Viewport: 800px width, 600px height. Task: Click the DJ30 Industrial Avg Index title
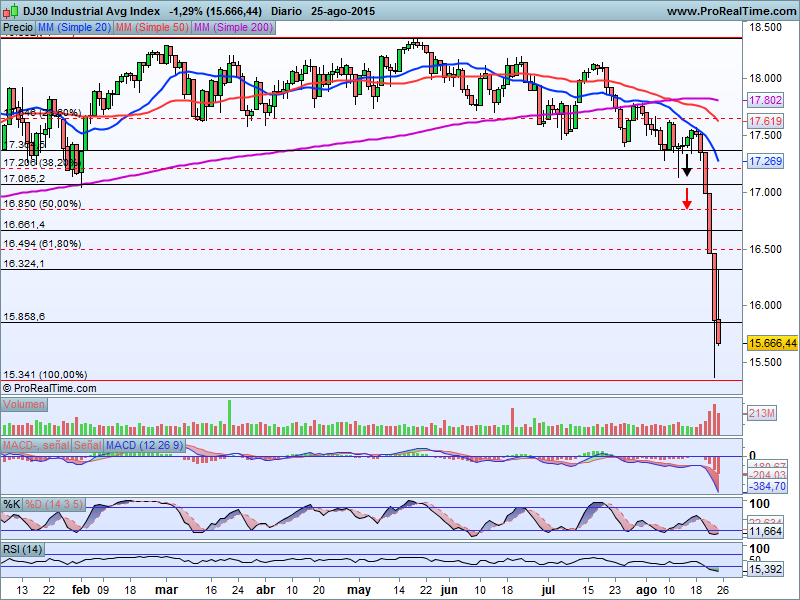click(91, 11)
